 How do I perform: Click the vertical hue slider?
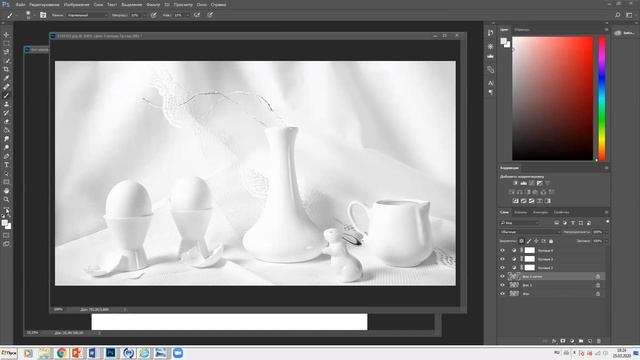coord(602,98)
